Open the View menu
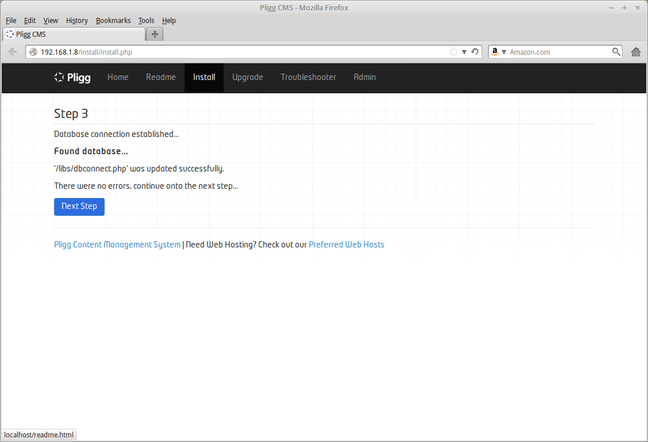 click(x=51, y=21)
